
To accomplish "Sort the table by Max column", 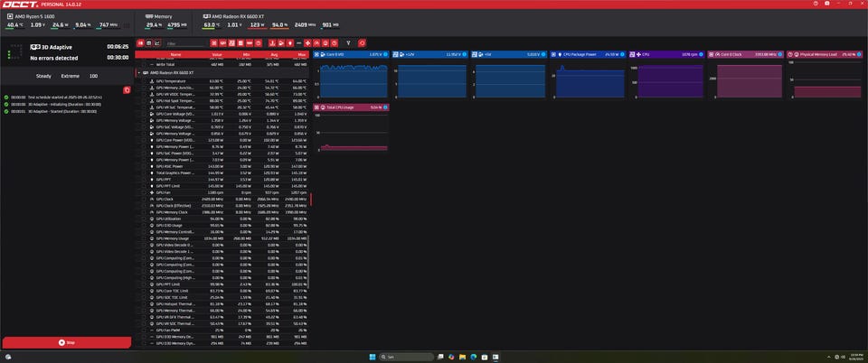I will pos(301,55).
